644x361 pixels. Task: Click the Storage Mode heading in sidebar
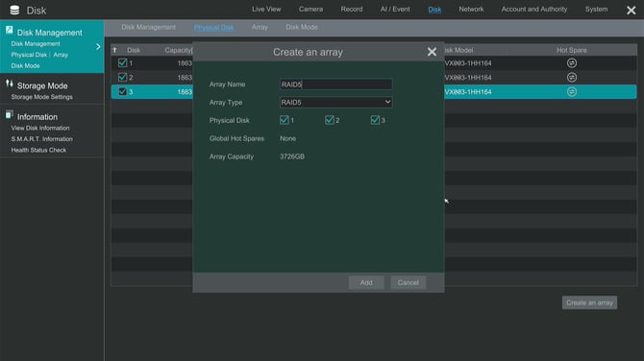pyautogui.click(x=42, y=85)
